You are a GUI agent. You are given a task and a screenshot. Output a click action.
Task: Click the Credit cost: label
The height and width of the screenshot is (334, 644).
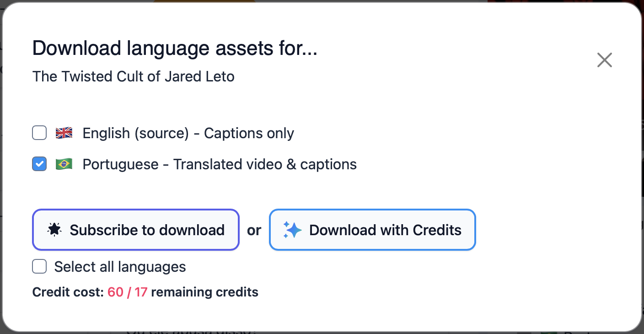point(68,292)
